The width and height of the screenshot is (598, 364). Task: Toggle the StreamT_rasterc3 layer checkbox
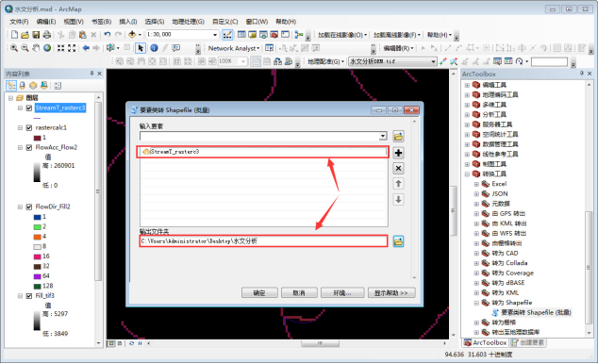point(29,108)
